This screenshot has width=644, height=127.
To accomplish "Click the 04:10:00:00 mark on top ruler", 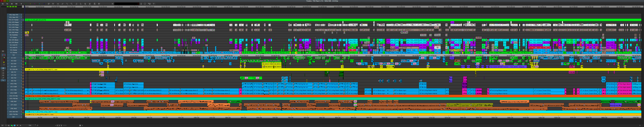I will [338, 7].
